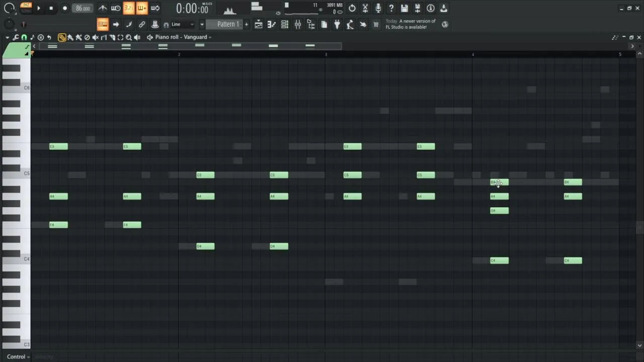This screenshot has height=362, width=644.
Task: Select the Playback scrub tool icon
Action: (137, 37)
